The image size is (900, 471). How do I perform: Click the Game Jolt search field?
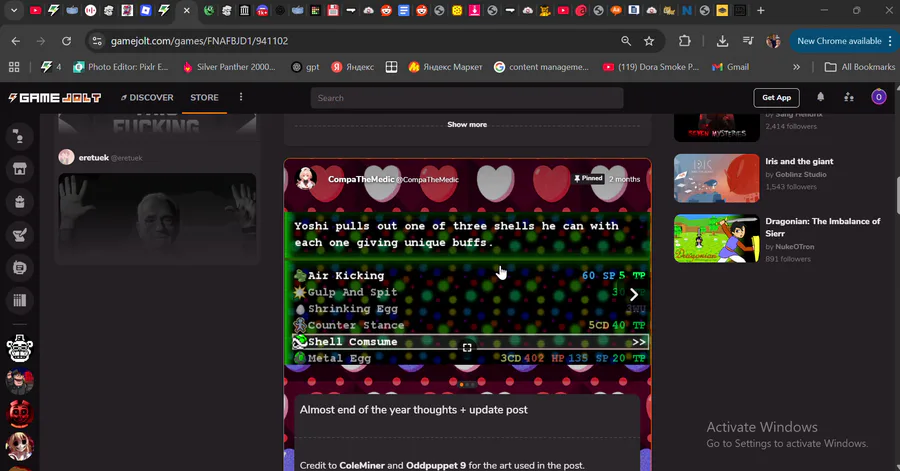467,98
